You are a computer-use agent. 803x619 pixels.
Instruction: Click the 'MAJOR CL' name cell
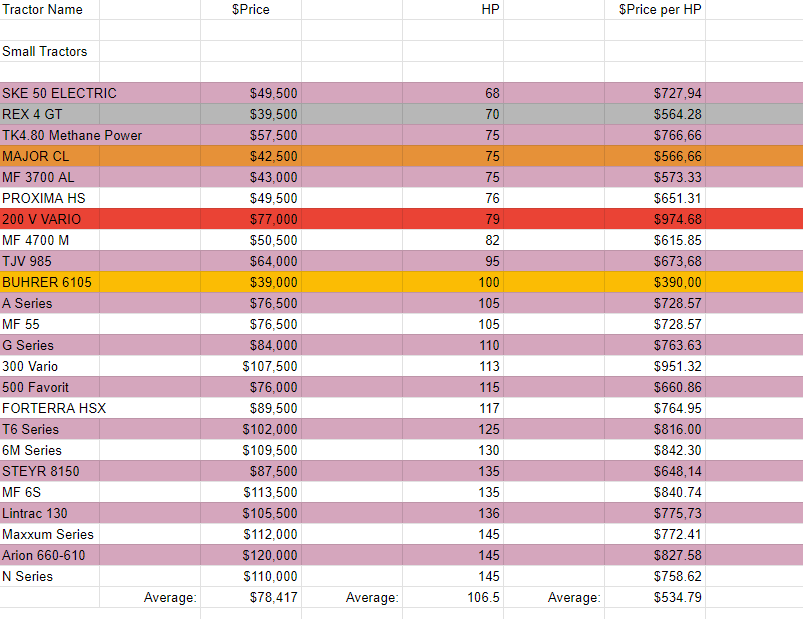[50, 156]
